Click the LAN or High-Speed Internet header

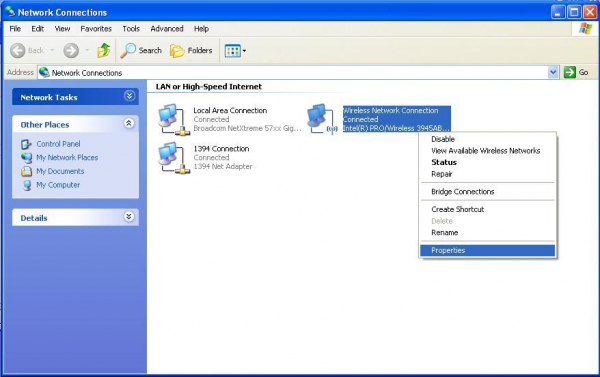coord(209,87)
